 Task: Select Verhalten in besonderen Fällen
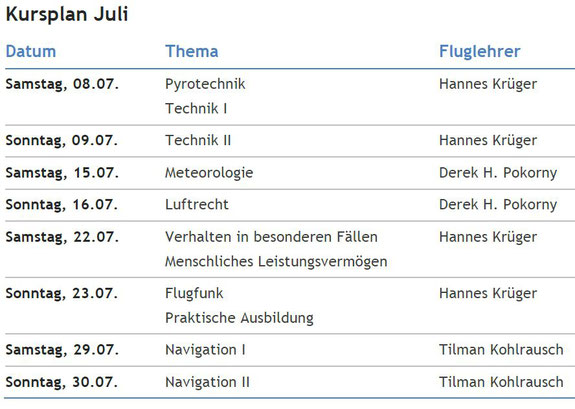[271, 237]
